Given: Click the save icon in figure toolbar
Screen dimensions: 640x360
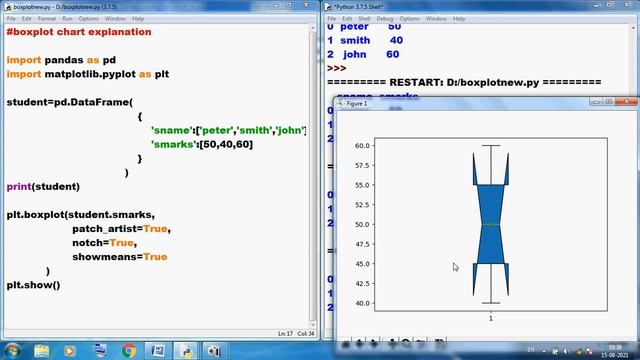Looking at the screenshot, I should 439,344.
